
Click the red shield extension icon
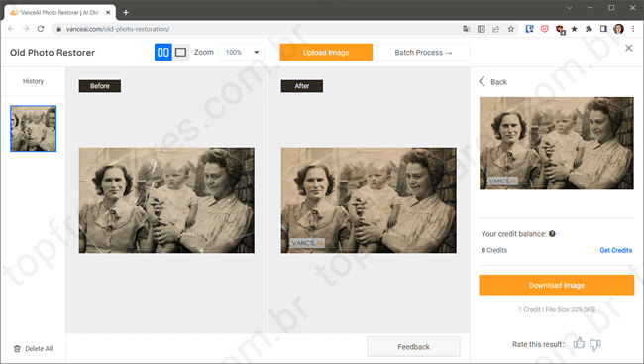[560, 29]
